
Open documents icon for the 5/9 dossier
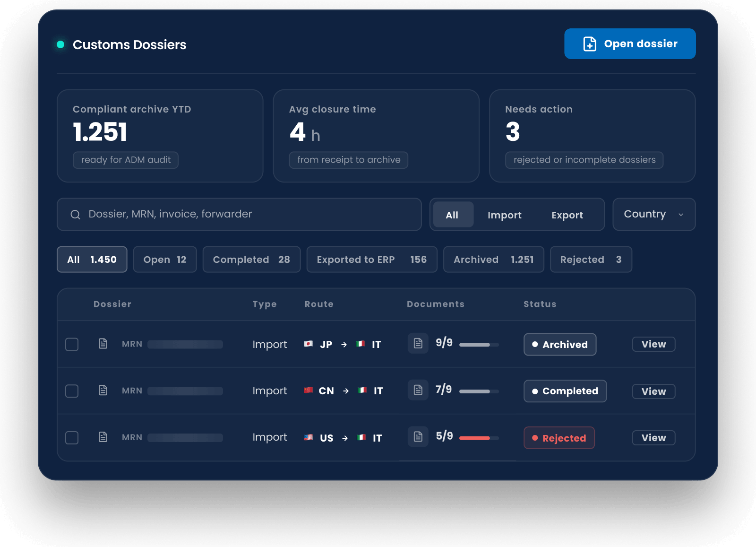(418, 436)
